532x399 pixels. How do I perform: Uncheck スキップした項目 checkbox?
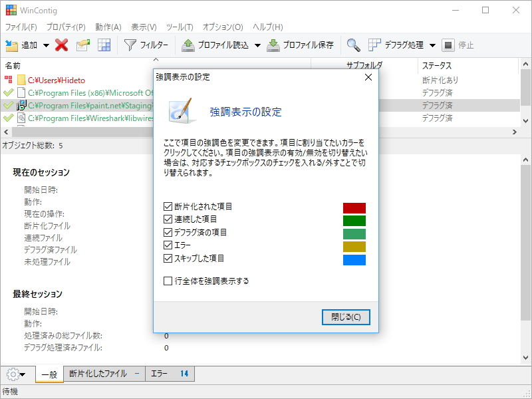point(168,259)
